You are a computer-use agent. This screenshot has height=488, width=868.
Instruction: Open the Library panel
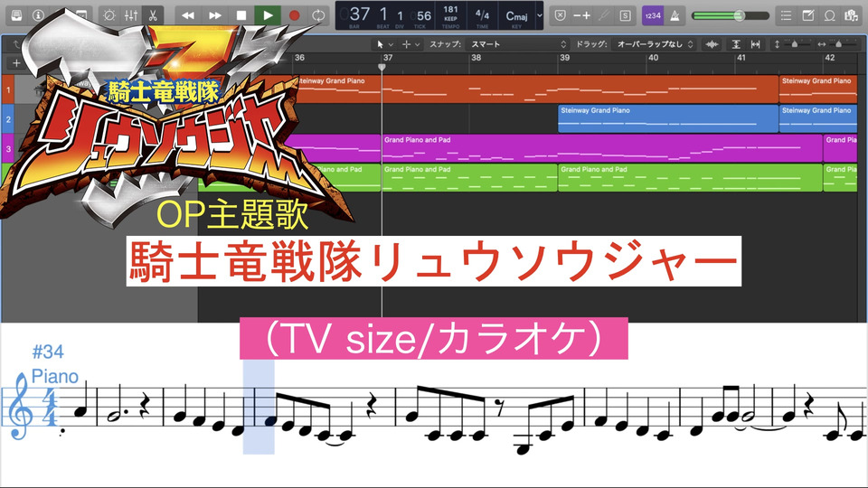coord(16,15)
